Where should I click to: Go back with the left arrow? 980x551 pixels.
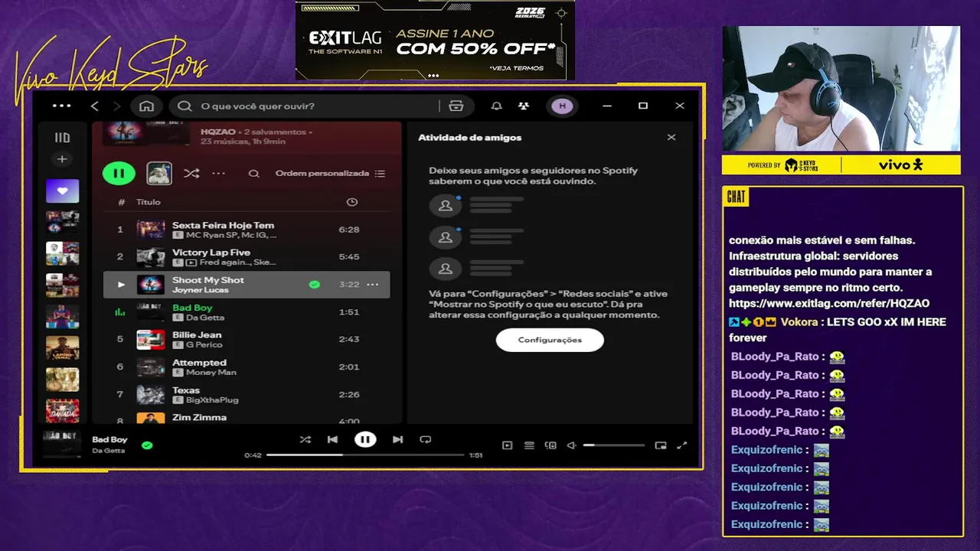(x=95, y=106)
